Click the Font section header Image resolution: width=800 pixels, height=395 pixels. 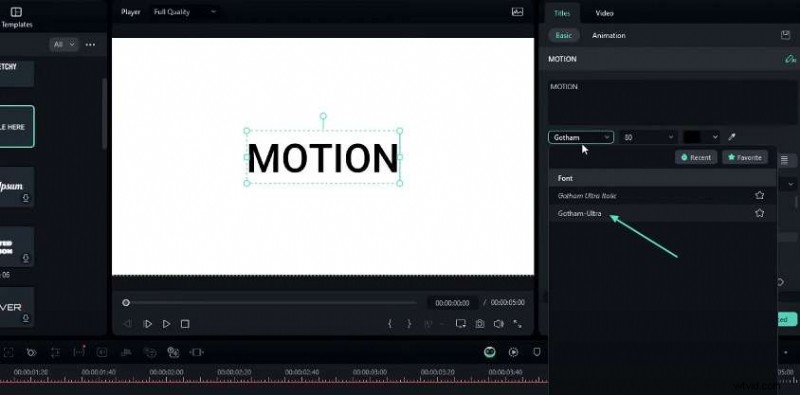[x=662, y=178]
